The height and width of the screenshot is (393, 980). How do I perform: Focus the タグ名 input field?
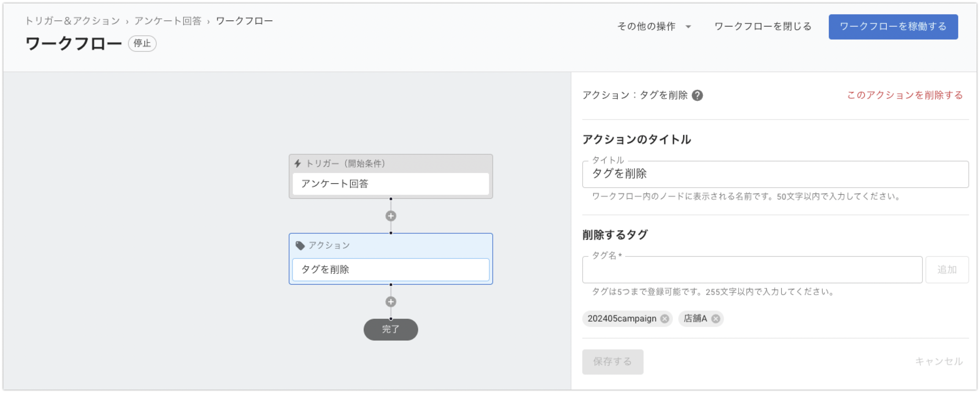click(752, 270)
